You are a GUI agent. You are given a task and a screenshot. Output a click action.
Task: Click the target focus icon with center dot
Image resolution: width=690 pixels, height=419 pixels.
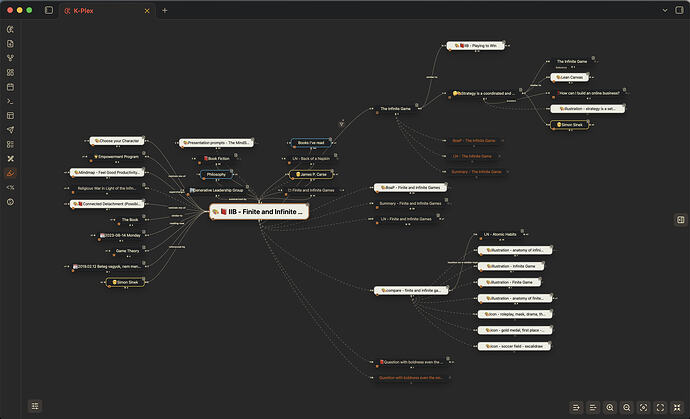pos(643,408)
